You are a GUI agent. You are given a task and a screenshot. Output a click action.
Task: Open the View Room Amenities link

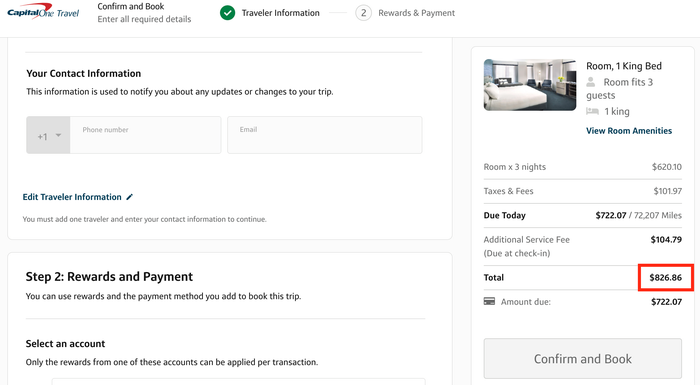[x=629, y=131]
